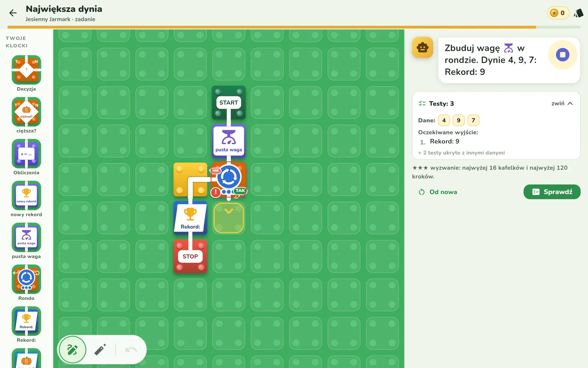Undo the last action
This screenshot has width=588, height=368.
(131, 350)
